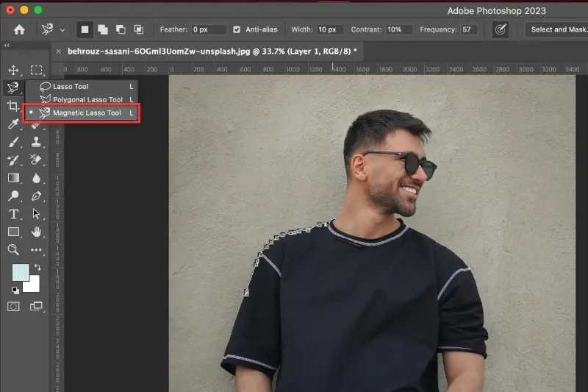Click the Contrast value field

(399, 29)
